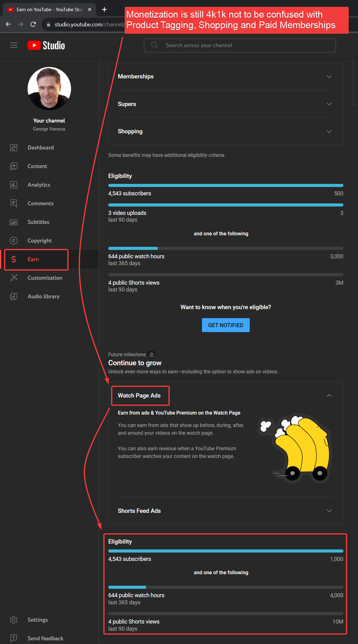Open a new browser tab
Screen dimensions: 358x644
click(105, 10)
